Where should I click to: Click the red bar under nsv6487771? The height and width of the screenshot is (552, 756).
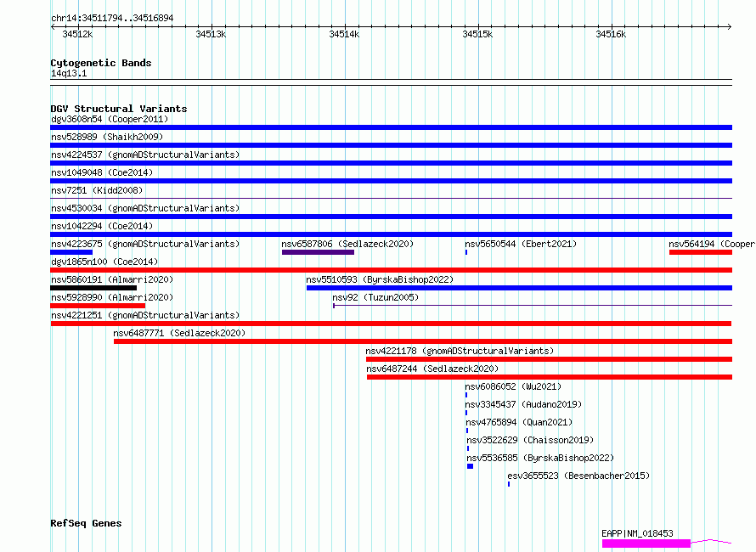[x=423, y=341]
